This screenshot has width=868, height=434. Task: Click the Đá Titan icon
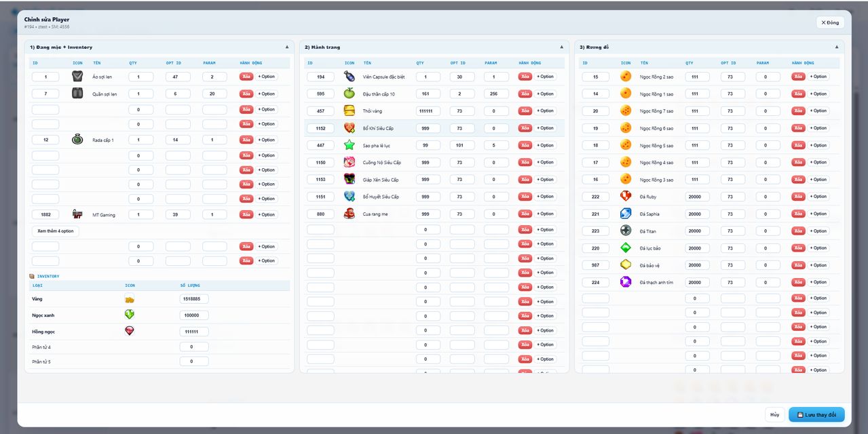pyautogui.click(x=626, y=231)
